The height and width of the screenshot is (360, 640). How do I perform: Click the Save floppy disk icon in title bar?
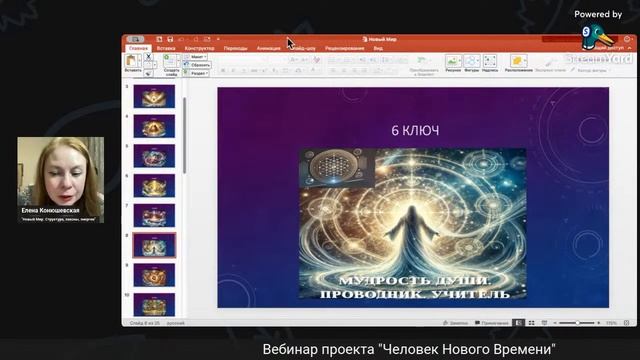(x=170, y=39)
